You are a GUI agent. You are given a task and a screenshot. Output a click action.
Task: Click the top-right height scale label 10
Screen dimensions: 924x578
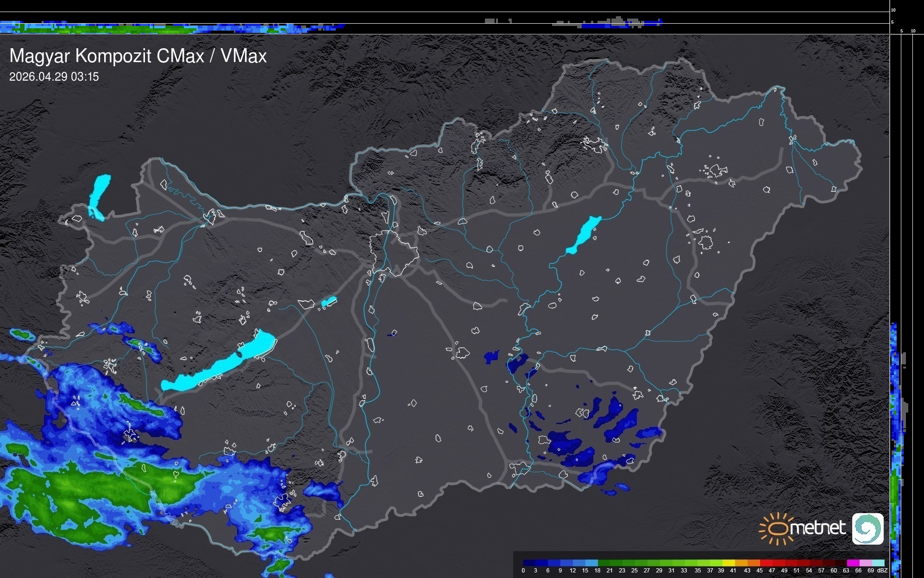893,10
